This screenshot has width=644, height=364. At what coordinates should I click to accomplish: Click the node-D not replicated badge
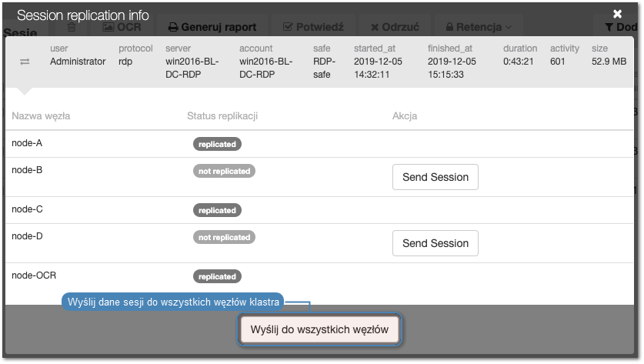click(224, 238)
